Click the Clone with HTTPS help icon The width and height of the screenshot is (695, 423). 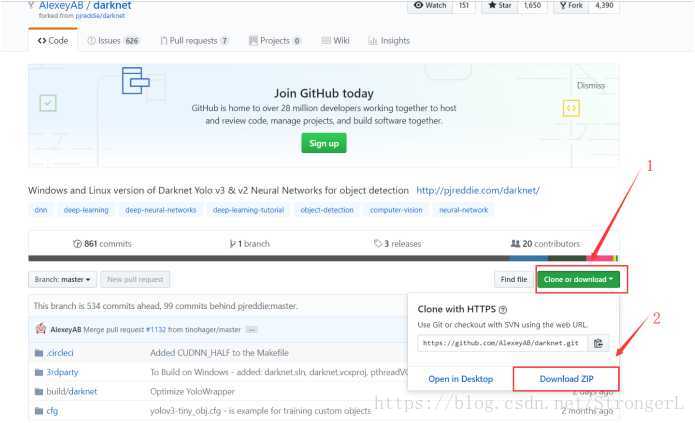503,310
